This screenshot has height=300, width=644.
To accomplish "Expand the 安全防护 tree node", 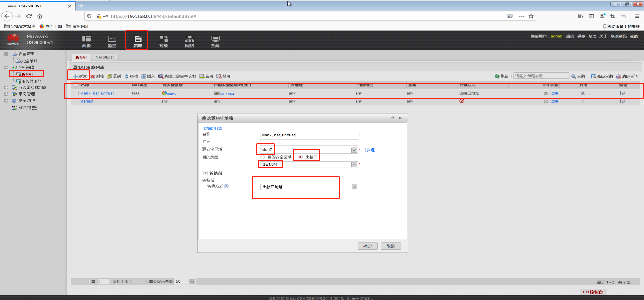I will pos(6,101).
